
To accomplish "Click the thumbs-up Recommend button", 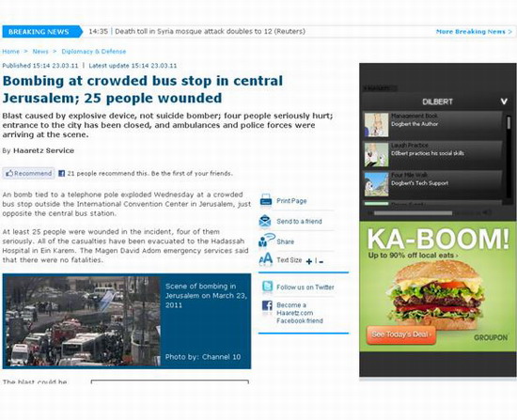I will 29,174.
